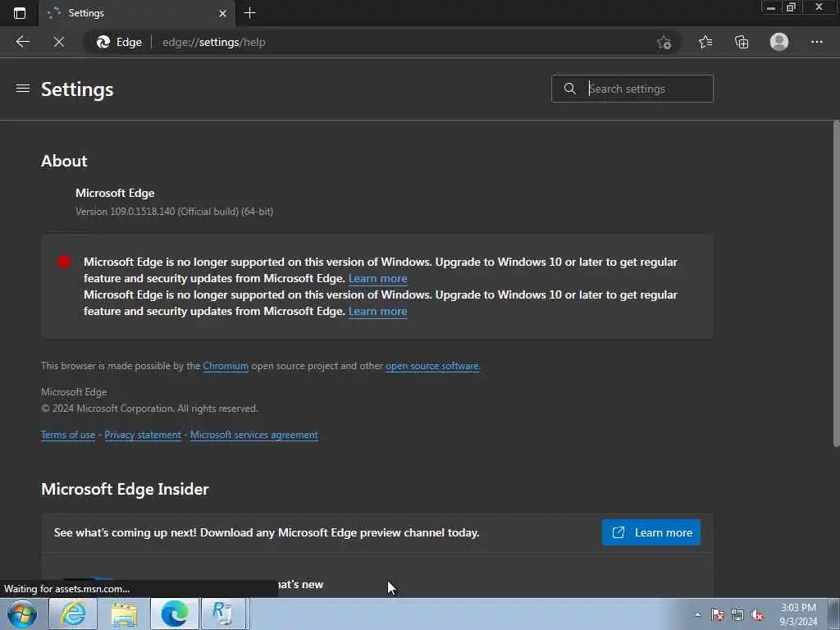Open the profile avatar menu

[779, 42]
